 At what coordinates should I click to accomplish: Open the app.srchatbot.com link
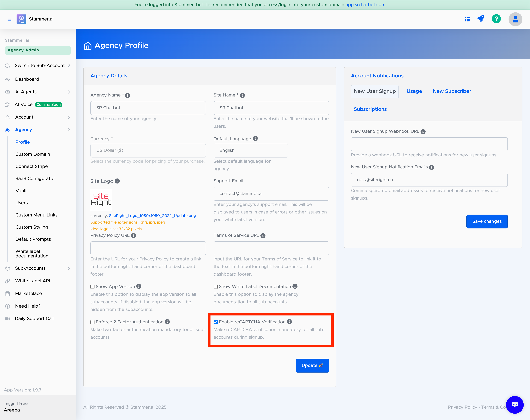click(x=365, y=5)
